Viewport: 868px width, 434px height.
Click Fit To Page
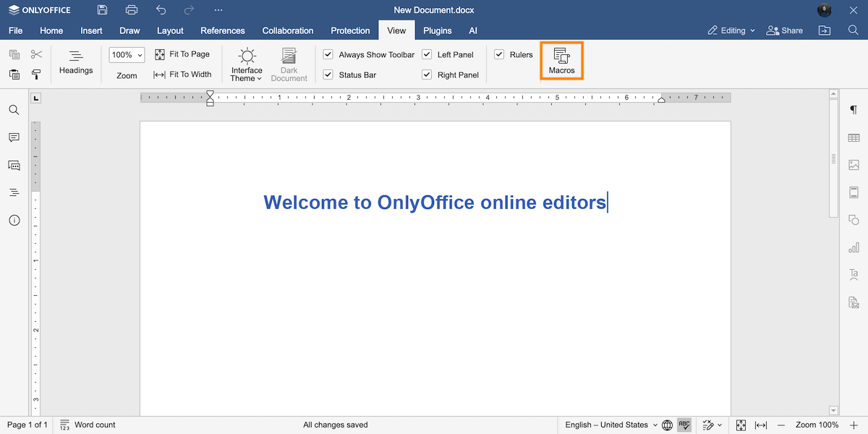click(182, 54)
